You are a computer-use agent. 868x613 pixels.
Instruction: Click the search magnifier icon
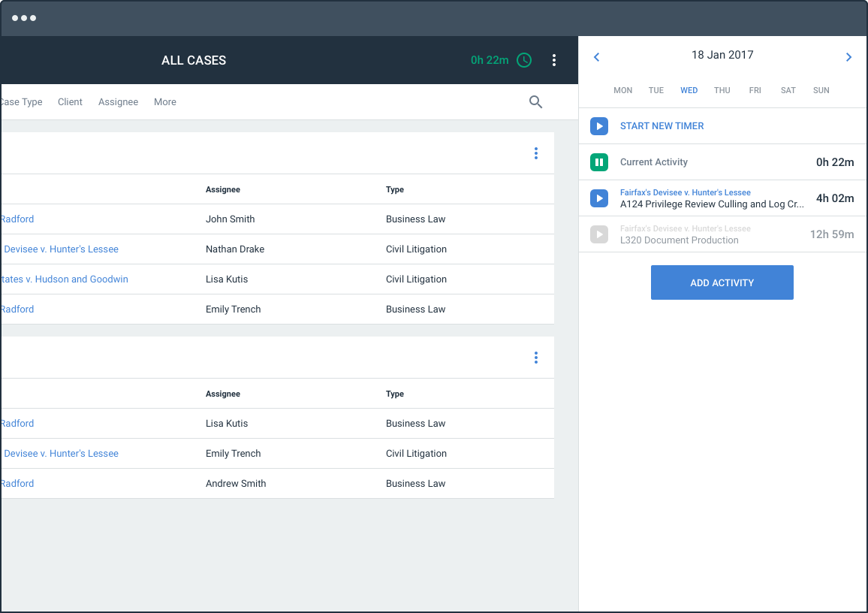[x=535, y=102]
